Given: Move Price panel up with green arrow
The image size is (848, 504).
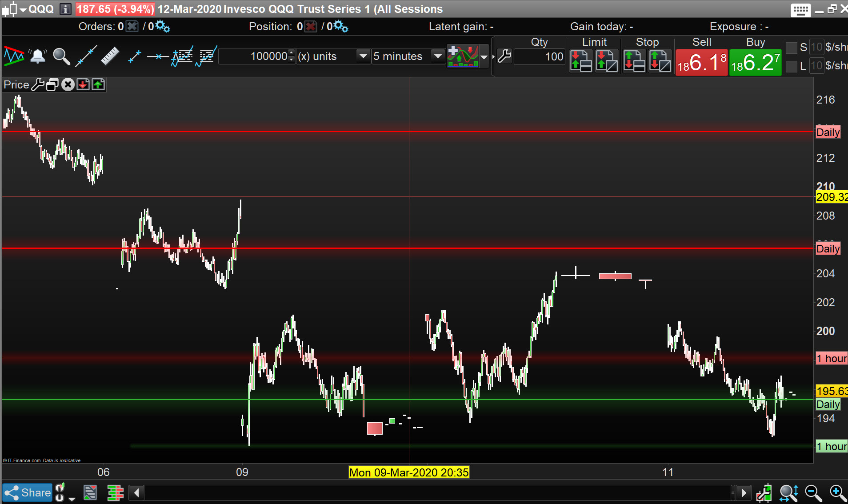Looking at the screenshot, I should tap(98, 84).
